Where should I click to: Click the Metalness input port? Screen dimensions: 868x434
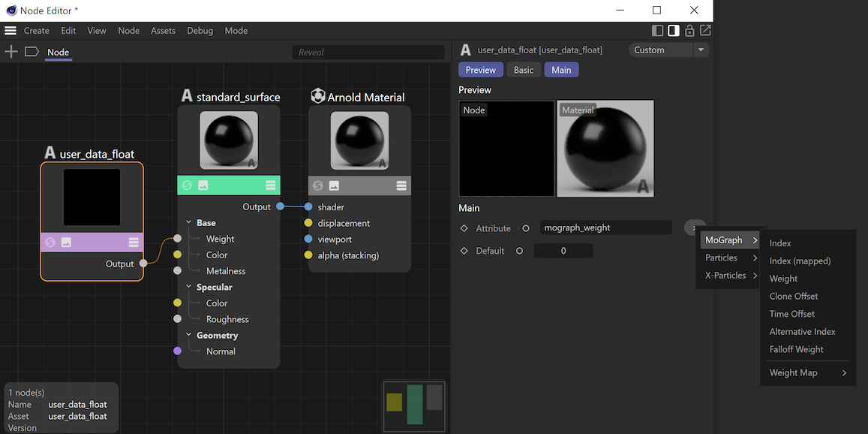point(177,271)
